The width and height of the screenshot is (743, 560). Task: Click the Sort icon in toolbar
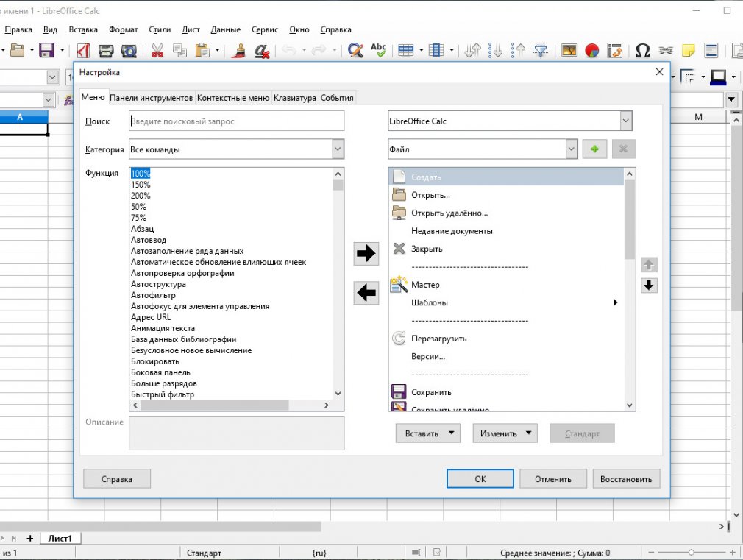pos(472,50)
